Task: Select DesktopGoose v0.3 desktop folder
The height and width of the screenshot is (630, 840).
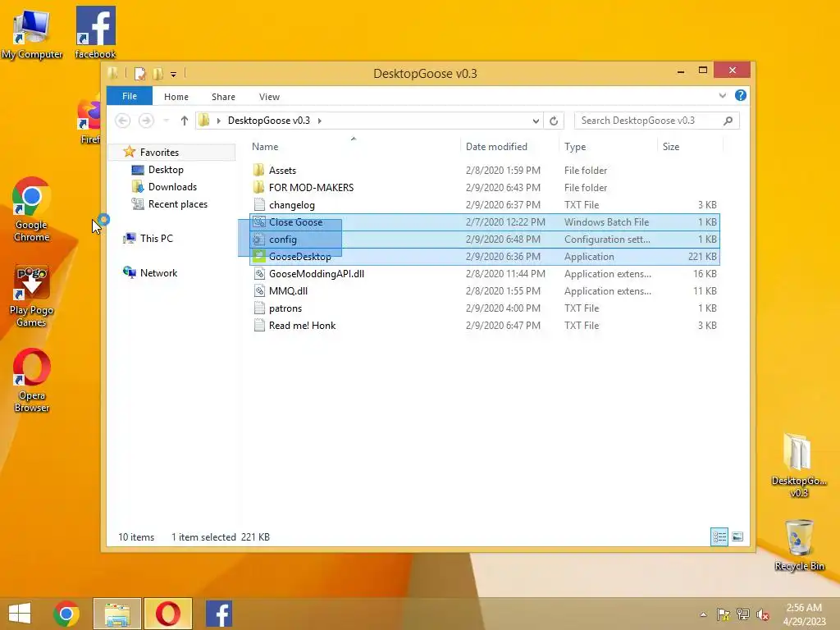Action: click(798, 465)
